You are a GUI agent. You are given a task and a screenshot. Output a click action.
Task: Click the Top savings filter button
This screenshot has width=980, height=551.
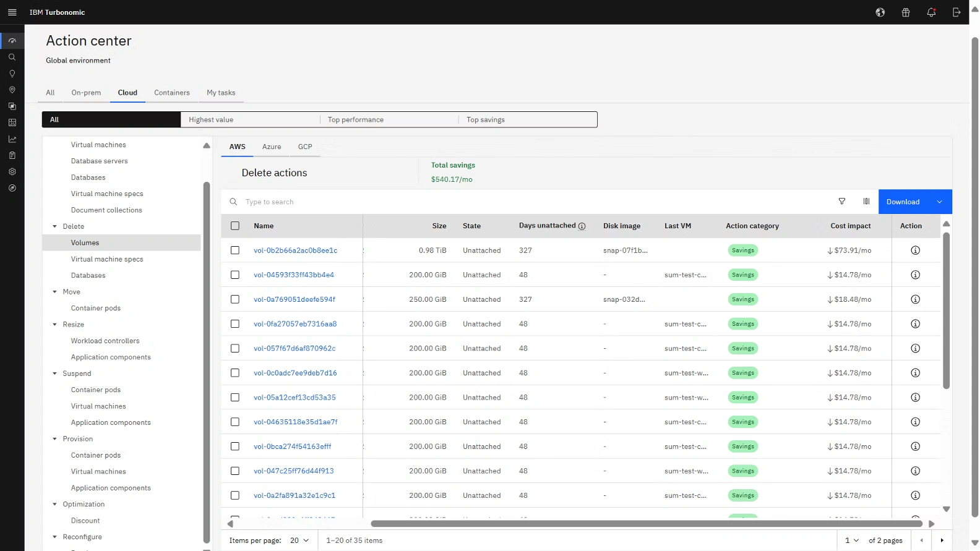point(527,119)
